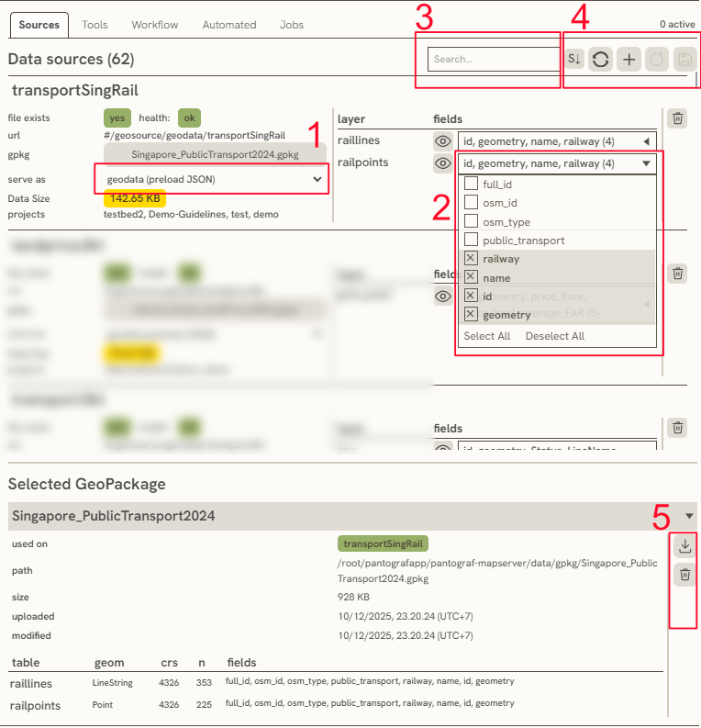Click the modified date value

pos(406,635)
